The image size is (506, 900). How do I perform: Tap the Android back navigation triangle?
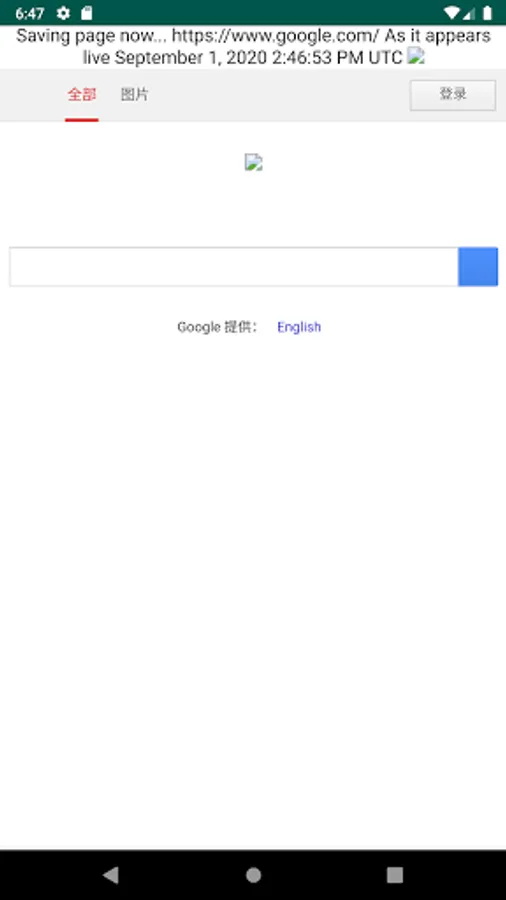click(110, 875)
